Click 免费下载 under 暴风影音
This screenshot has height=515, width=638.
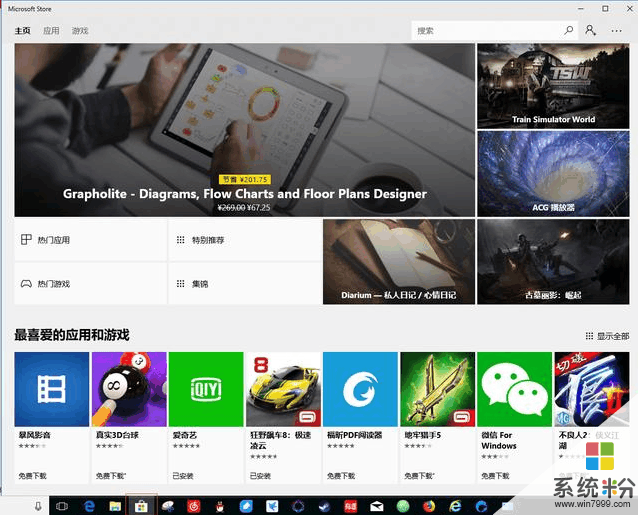(33, 476)
